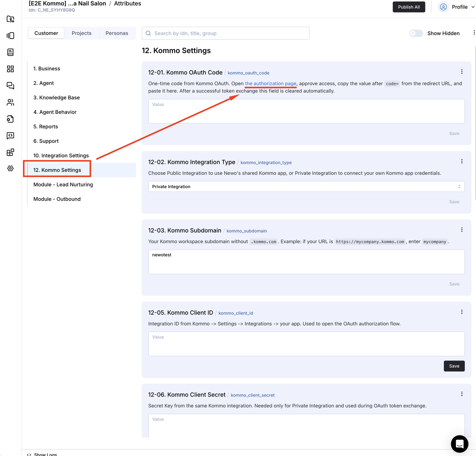Click the [E2E Kommo] ...a Nail Salon breadcrumb
Viewport: 476px width, 456px height.
tap(67, 4)
